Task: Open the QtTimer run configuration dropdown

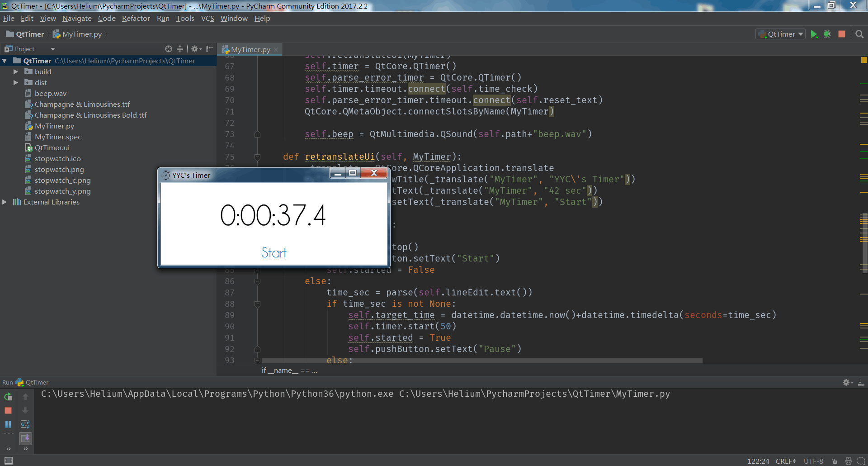Action: 781,34
